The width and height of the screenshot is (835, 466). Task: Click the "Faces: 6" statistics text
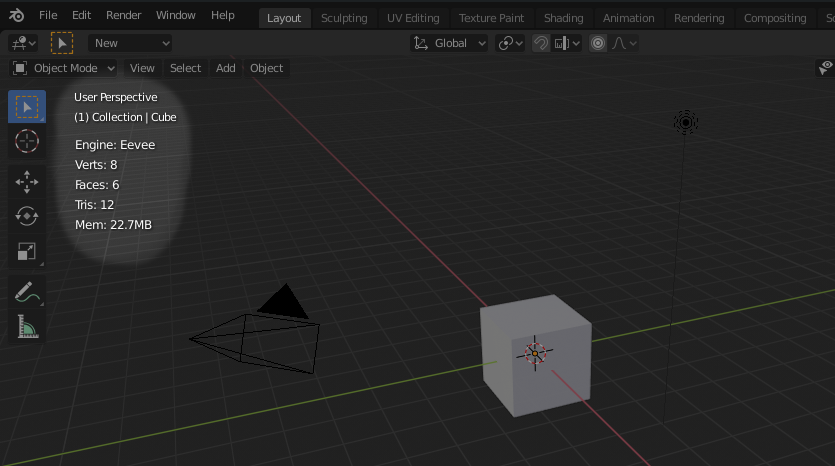click(x=97, y=185)
